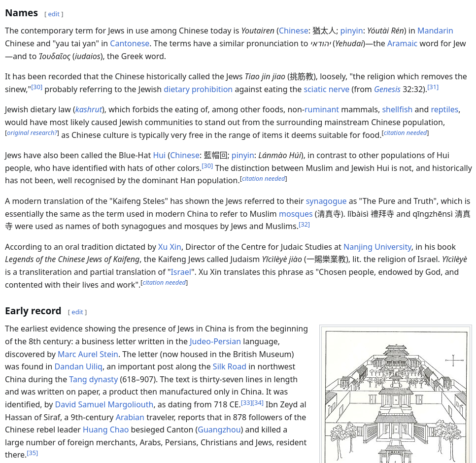Viewport: 476px width, 463px height.
Task: Open the Judeo-Persian link
Action: pos(215,342)
